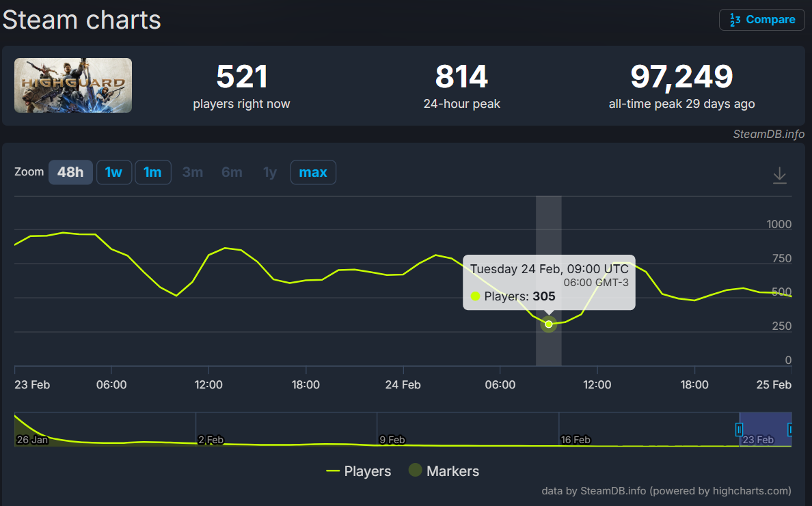The width and height of the screenshot is (812, 506).
Task: Toggle the Markers series in legend
Action: pyautogui.click(x=444, y=470)
